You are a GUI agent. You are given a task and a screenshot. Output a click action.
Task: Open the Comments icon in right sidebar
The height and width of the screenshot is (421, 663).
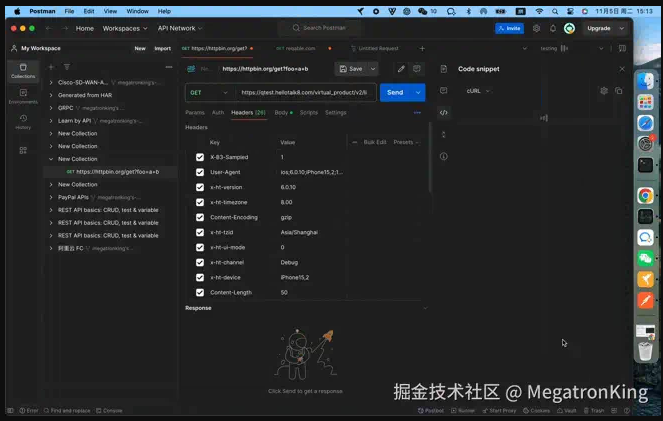click(444, 90)
